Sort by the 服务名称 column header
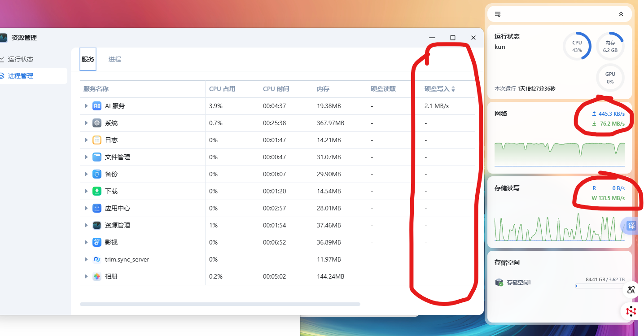The image size is (644, 336). pos(96,89)
